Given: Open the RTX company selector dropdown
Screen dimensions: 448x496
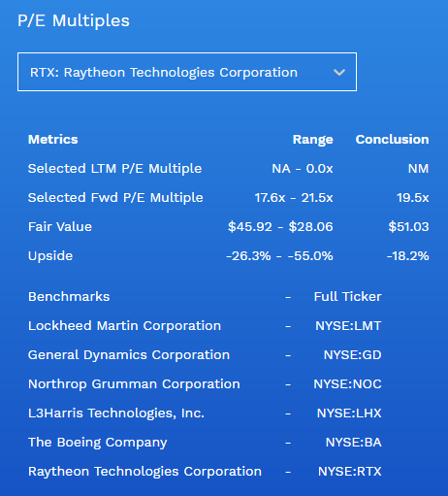Looking at the screenshot, I should [187, 72].
